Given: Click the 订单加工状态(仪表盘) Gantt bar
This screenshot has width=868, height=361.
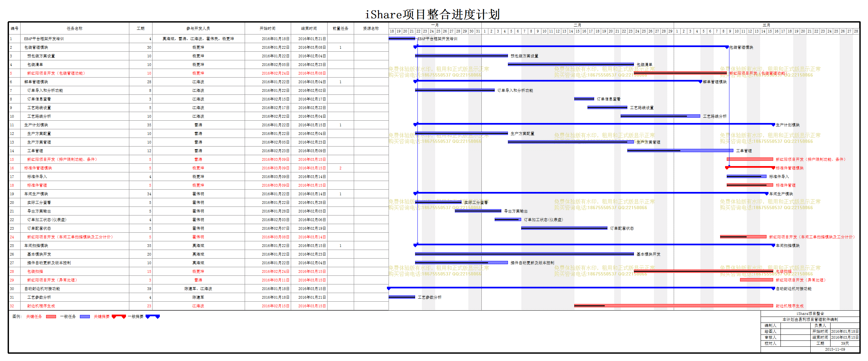Looking at the screenshot, I should tap(508, 219).
